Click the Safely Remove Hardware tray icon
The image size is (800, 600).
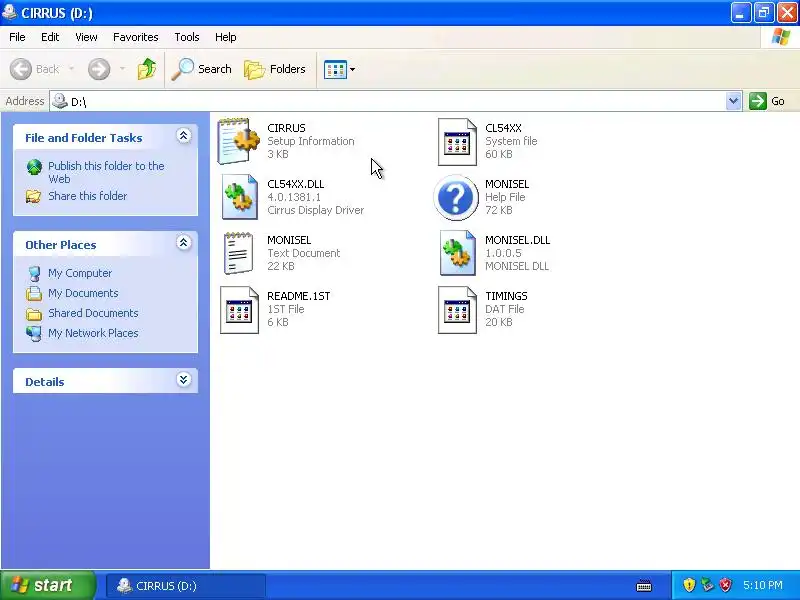[x=708, y=585]
